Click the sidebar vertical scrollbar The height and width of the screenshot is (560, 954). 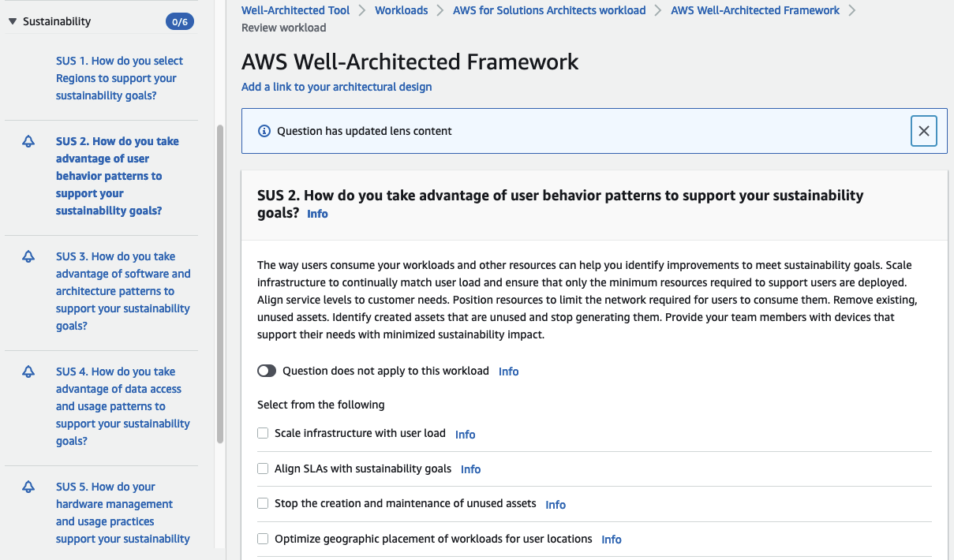click(x=220, y=284)
